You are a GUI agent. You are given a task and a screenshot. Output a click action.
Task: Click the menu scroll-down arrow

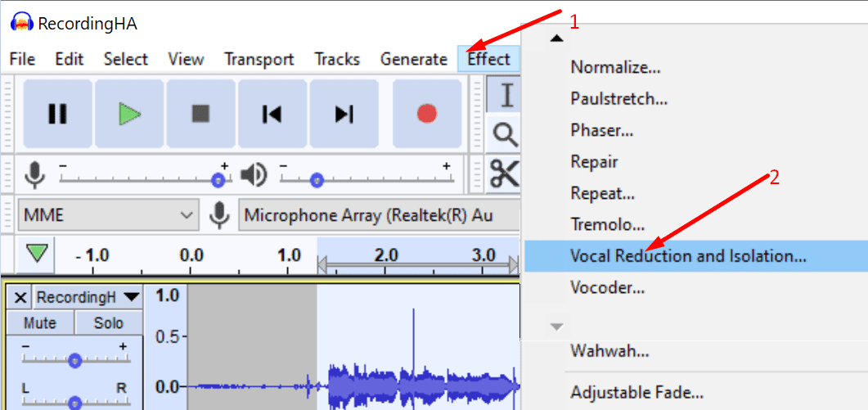click(x=557, y=327)
